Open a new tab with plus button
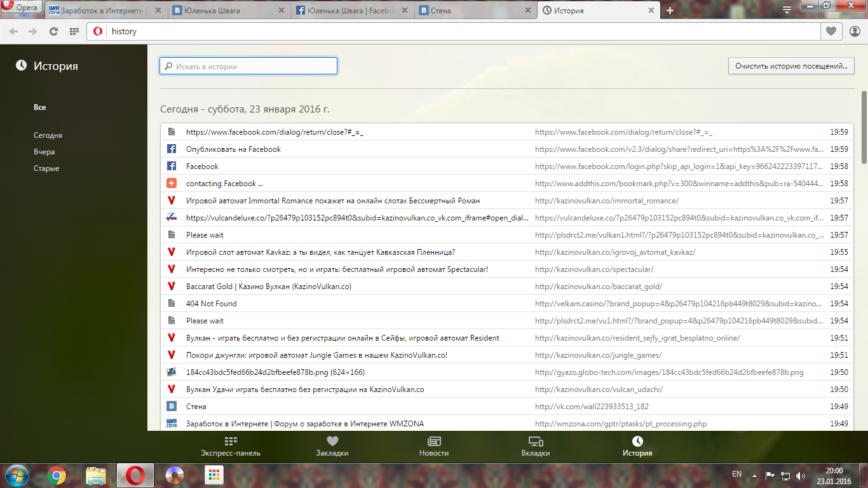The width and height of the screenshot is (868, 488). (x=670, y=11)
